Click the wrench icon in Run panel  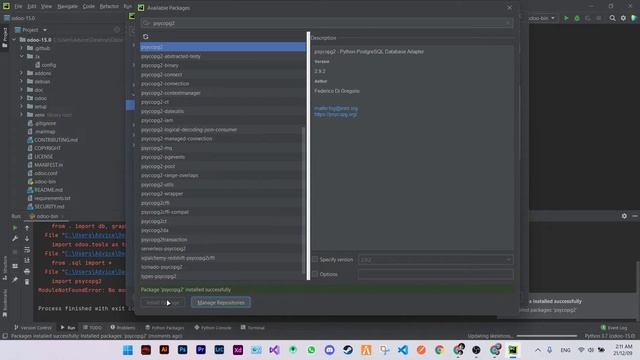15,238
